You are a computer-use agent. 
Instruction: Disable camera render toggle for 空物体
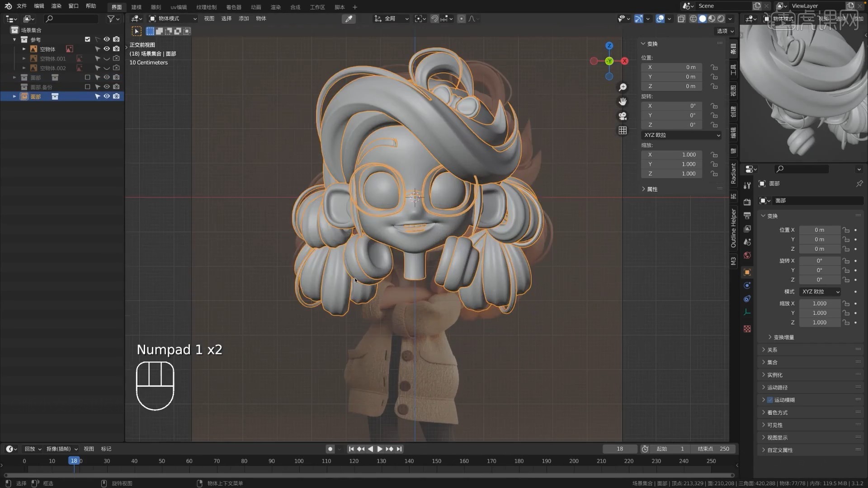click(x=116, y=49)
